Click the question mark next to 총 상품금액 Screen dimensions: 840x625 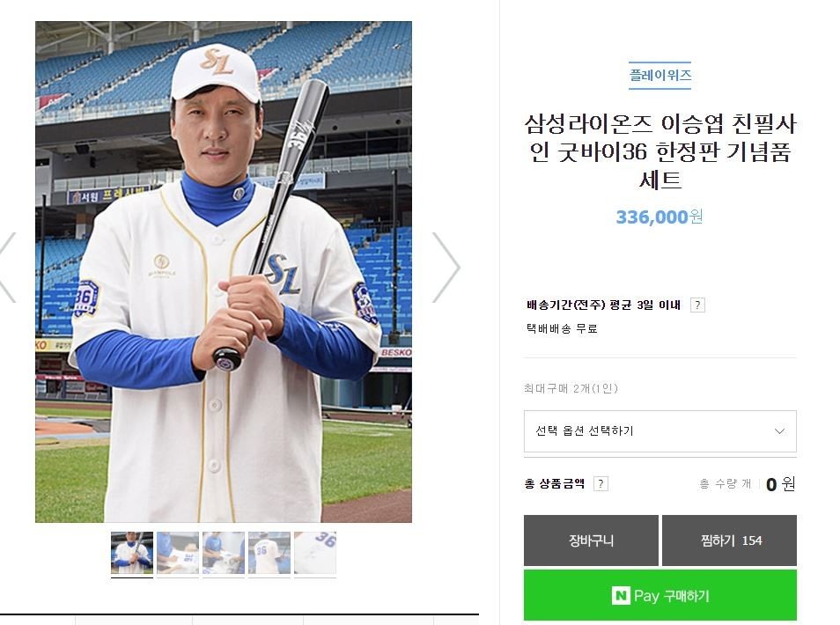click(601, 483)
